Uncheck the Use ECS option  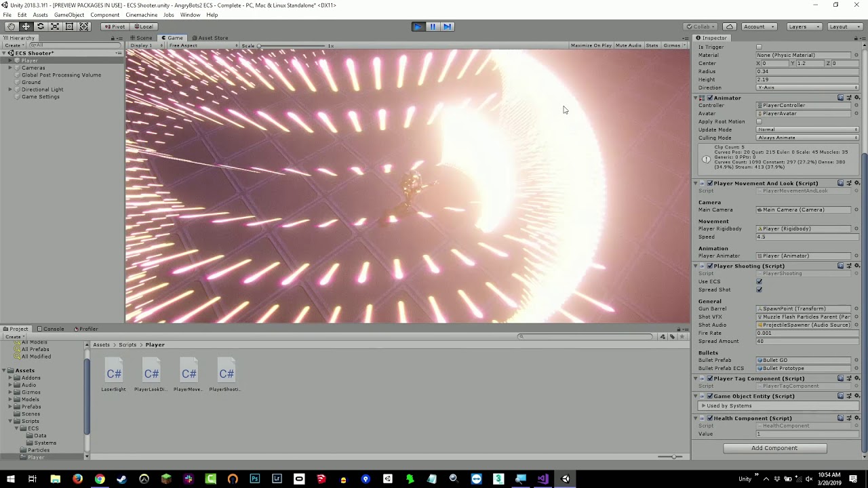point(759,281)
